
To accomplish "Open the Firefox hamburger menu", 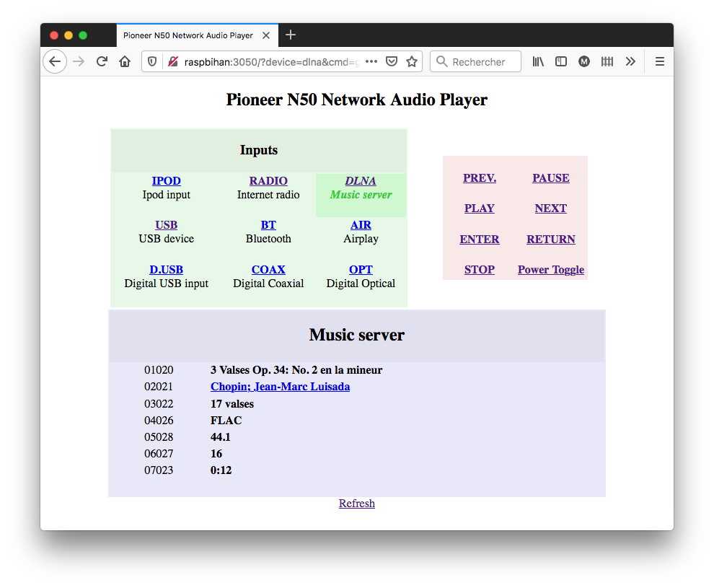I will (x=660, y=61).
